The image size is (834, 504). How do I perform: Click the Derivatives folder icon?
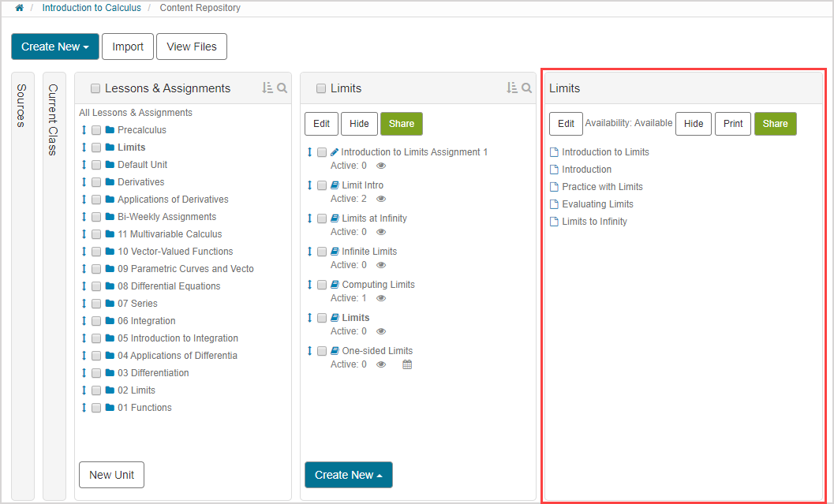click(x=110, y=182)
